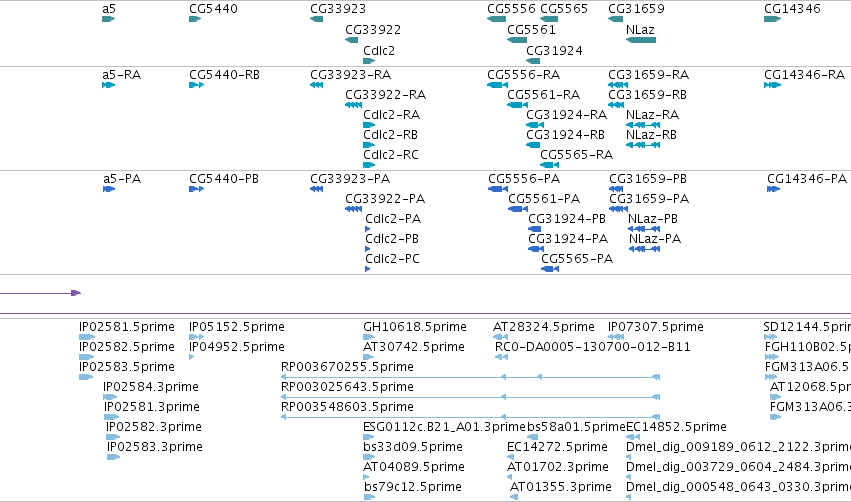This screenshot has height=502, width=851.
Task: Select the Cdlc2 gene label
Action: [379, 50]
